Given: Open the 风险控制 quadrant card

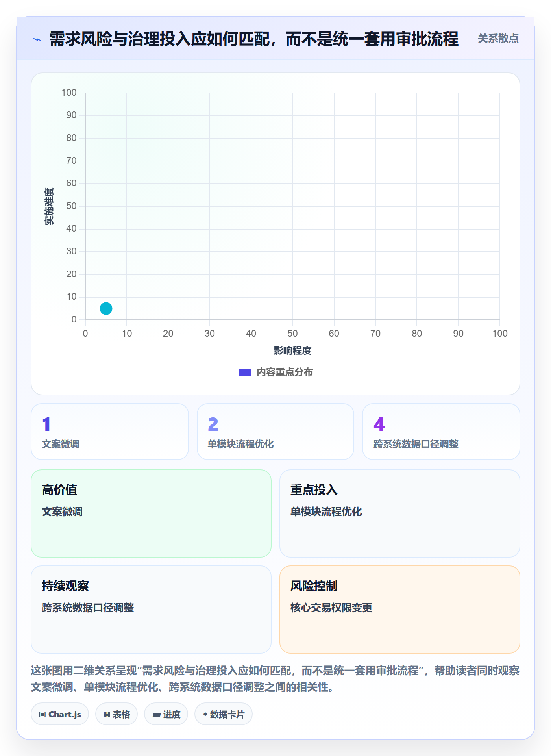Looking at the screenshot, I should tap(400, 610).
